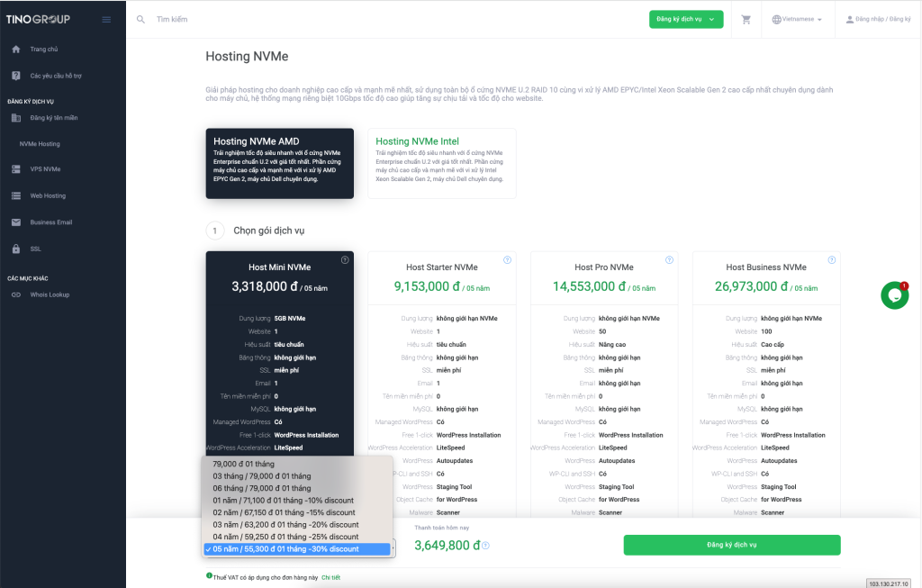Select 04 năm -25% discount option
The image size is (922, 588).
(297, 537)
